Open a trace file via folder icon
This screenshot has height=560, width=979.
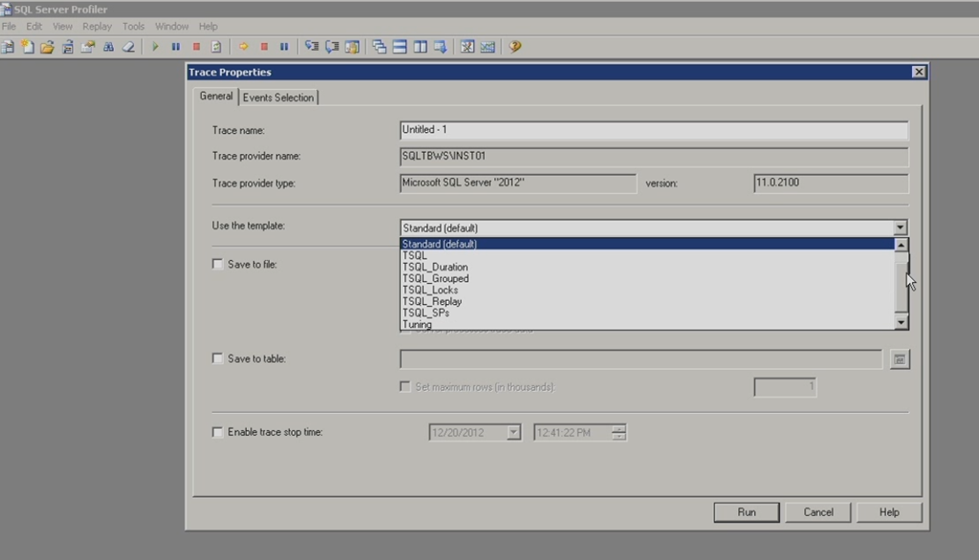click(x=48, y=47)
